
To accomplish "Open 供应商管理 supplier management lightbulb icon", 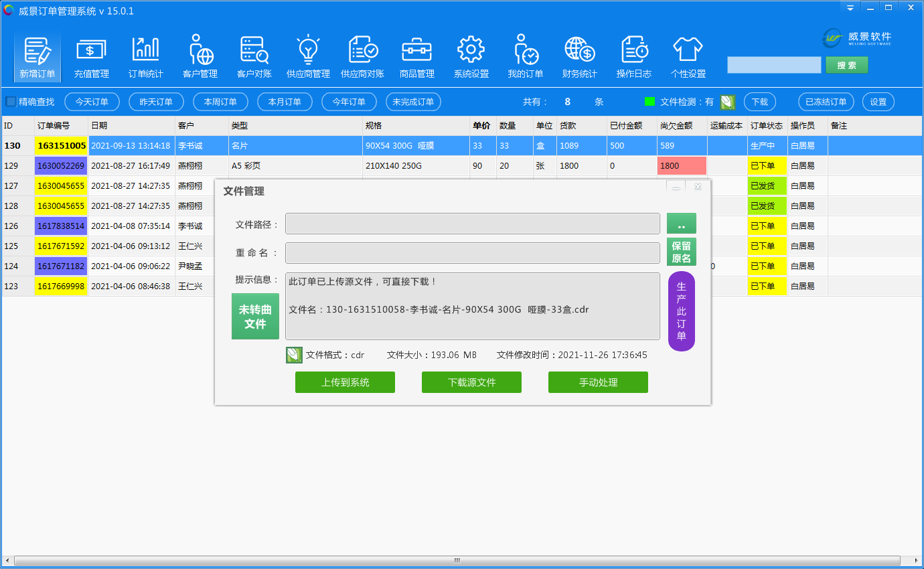I will click(x=308, y=57).
